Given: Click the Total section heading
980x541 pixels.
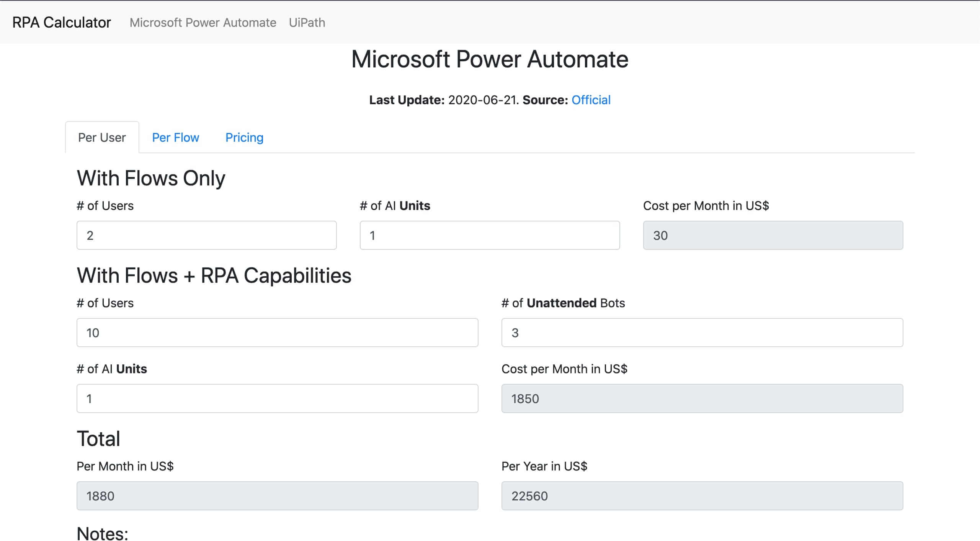Looking at the screenshot, I should [98, 439].
